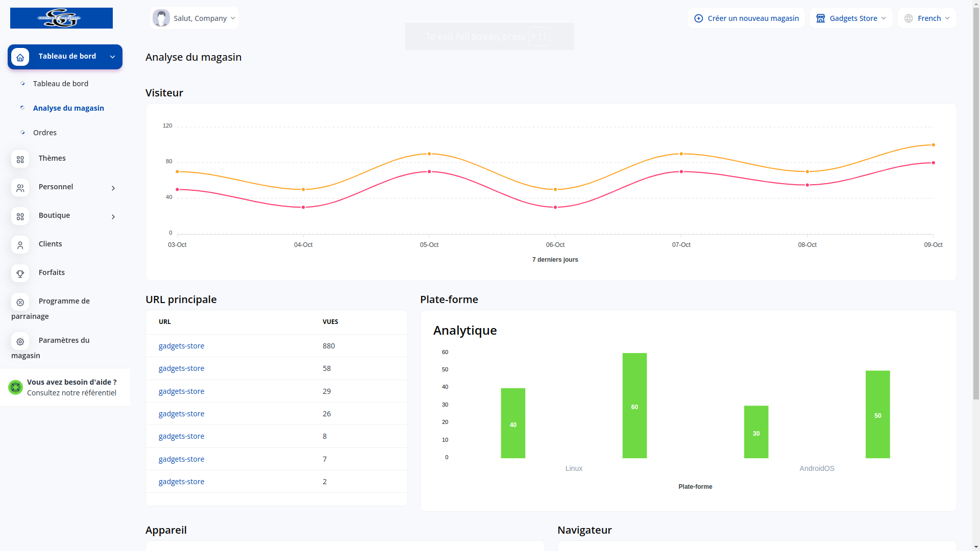Expand the Boutique submenu chevron
This screenshot has height=551, width=980.
113,217
